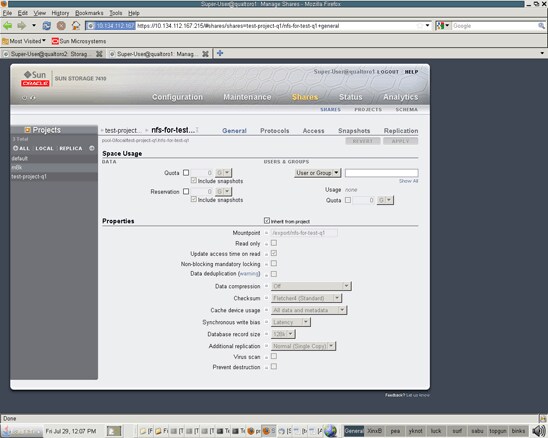Open the Synchronous write bias dropdown
Viewport: 548px width, 438px height.
click(x=290, y=322)
